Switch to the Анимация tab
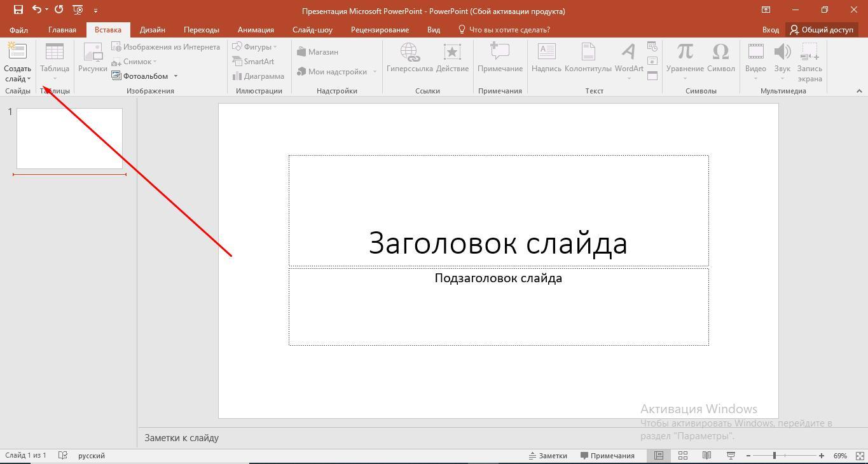868x464 pixels. point(256,29)
